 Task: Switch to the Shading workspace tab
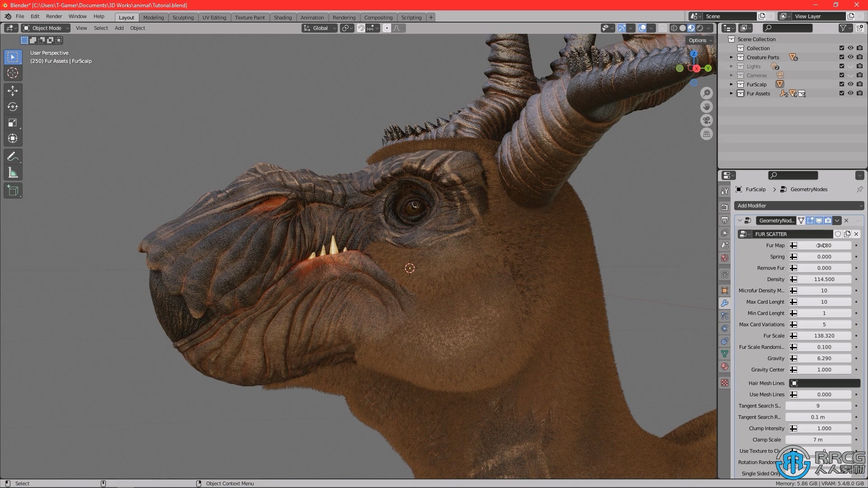(283, 18)
